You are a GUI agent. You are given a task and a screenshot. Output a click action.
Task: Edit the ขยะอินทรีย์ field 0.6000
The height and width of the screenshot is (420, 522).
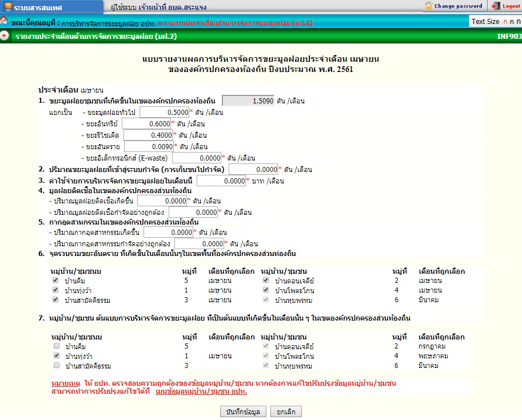coord(146,123)
